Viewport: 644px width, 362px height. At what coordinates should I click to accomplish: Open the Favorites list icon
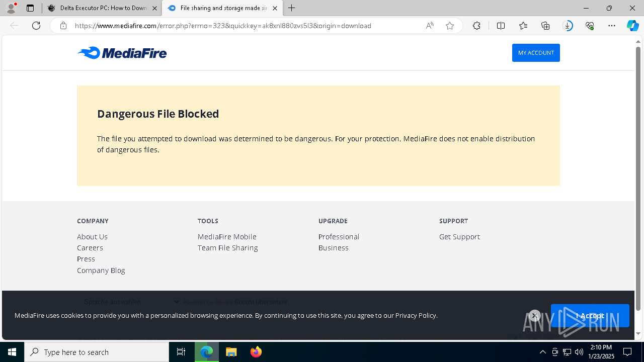[523, 26]
